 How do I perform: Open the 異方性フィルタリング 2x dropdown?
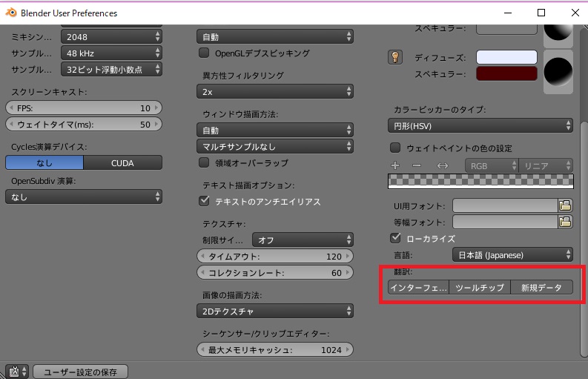[x=275, y=91]
